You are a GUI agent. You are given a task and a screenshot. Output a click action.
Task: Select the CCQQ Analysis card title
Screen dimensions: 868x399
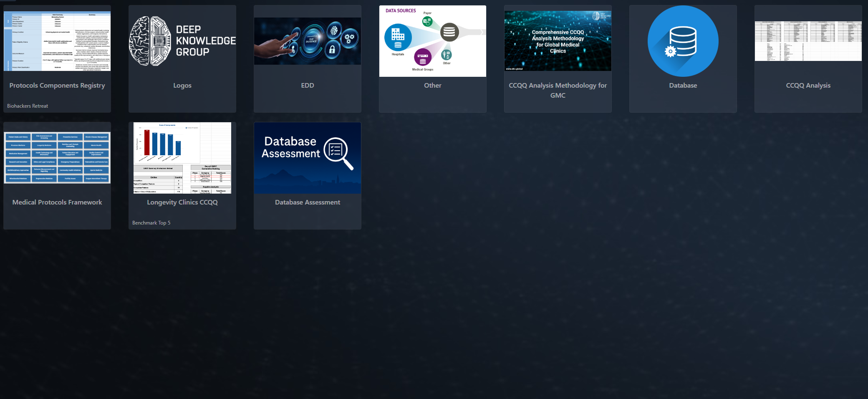pyautogui.click(x=808, y=85)
